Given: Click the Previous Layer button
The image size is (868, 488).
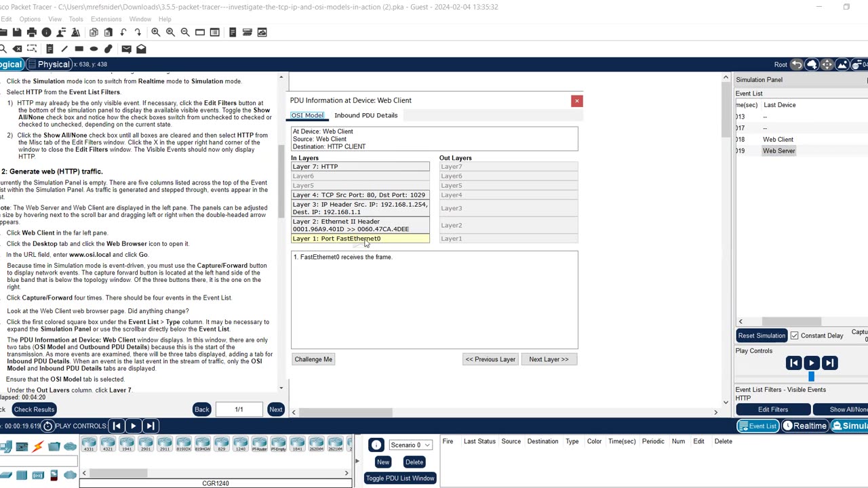Looking at the screenshot, I should click(490, 359).
